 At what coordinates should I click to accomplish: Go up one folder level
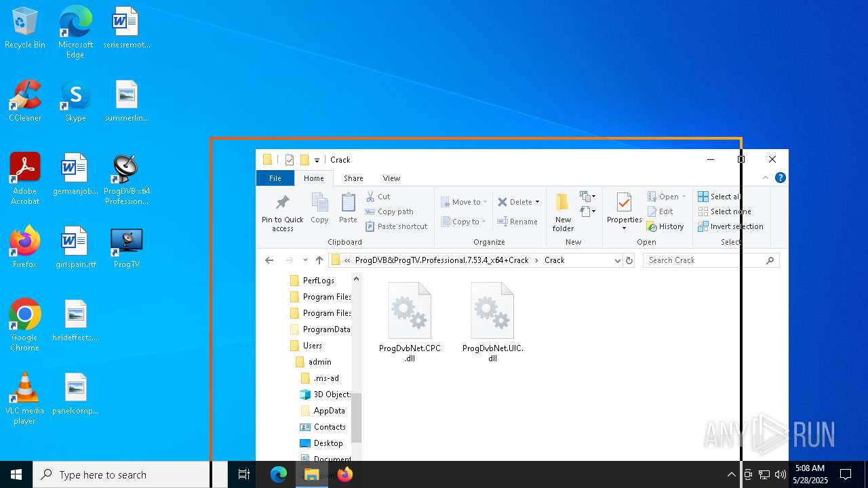pyautogui.click(x=319, y=260)
